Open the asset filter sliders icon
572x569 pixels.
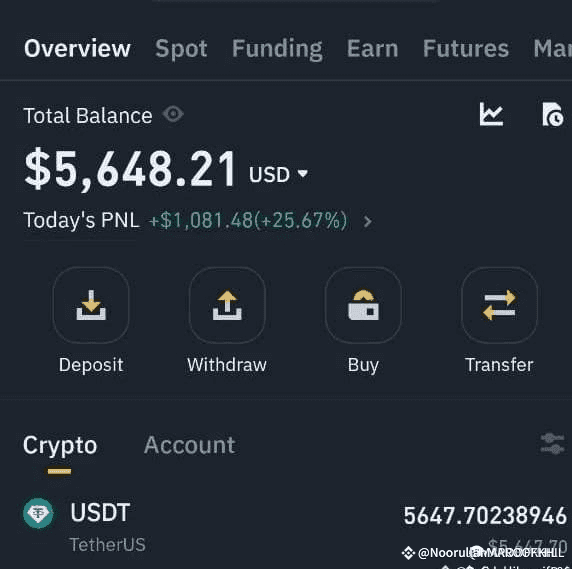point(552,444)
